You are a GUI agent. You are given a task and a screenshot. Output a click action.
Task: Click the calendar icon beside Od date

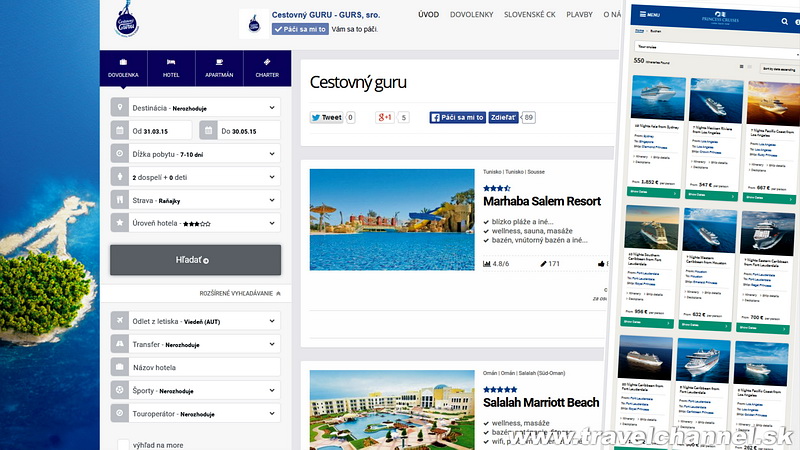coord(120,131)
